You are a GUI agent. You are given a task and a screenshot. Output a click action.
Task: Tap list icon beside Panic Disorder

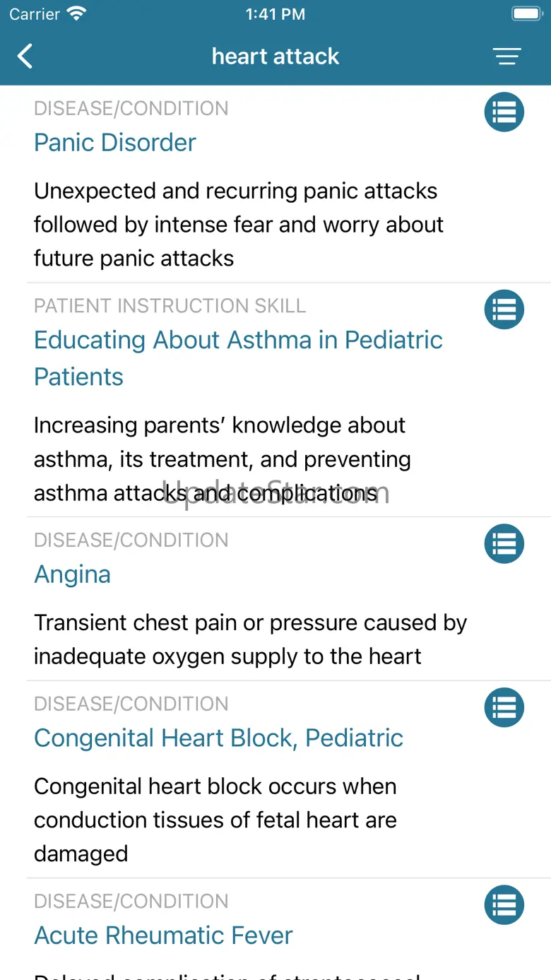(504, 112)
